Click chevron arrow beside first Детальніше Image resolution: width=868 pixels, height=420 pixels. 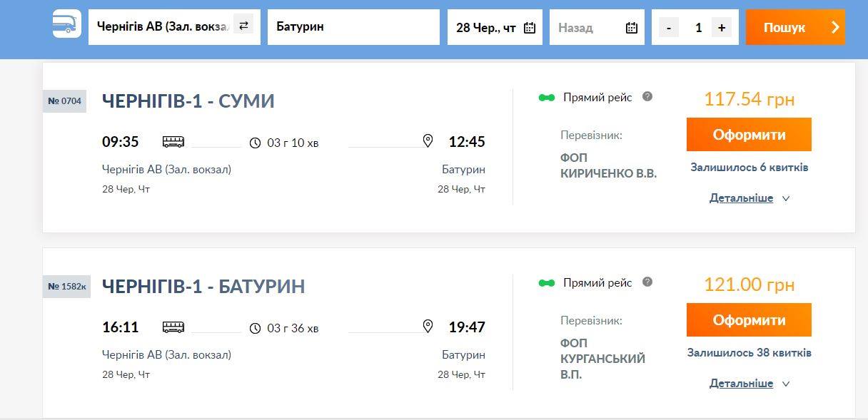pyautogui.click(x=786, y=199)
